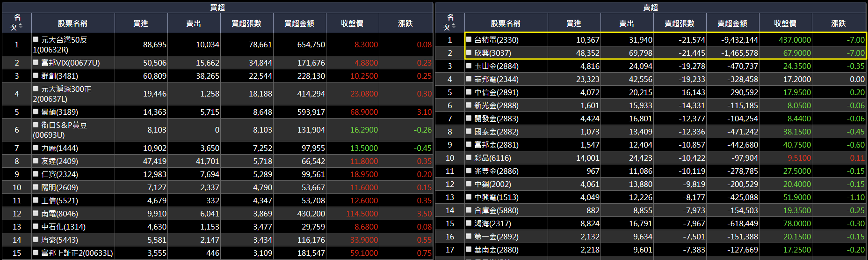
Task: Open the 中石化(1314) stock name
Action: click(63, 227)
